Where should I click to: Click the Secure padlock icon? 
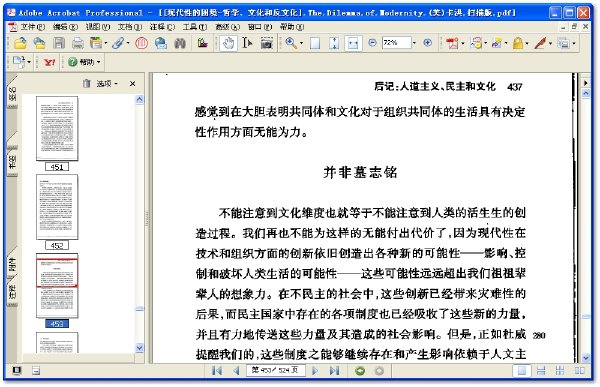point(518,43)
